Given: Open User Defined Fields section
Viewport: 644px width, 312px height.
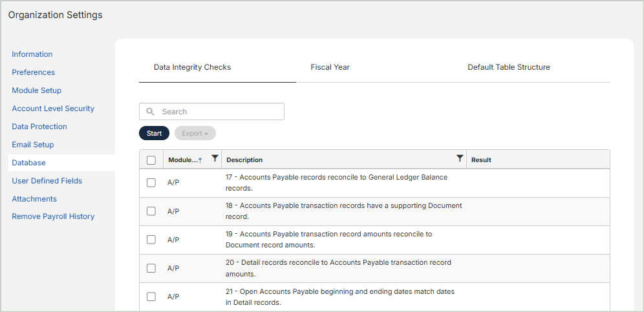Looking at the screenshot, I should 47,181.
